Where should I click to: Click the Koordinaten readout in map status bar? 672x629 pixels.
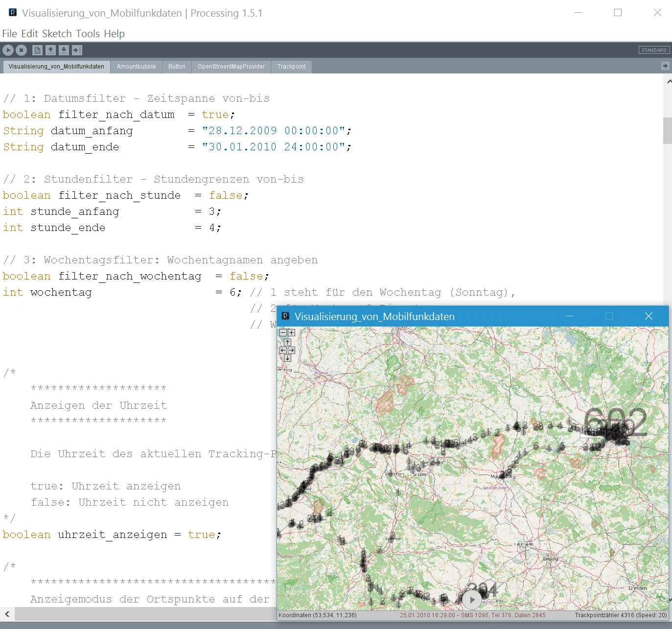[318, 615]
